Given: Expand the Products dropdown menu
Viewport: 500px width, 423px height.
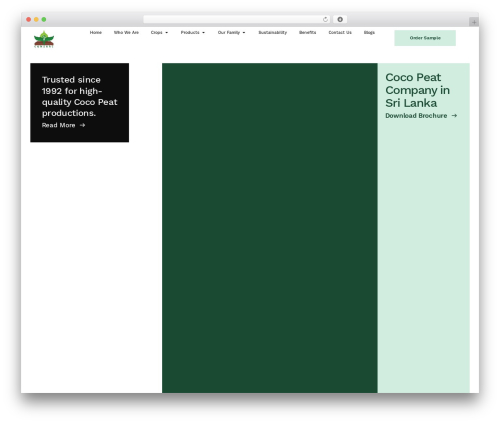Looking at the screenshot, I should 193,32.
